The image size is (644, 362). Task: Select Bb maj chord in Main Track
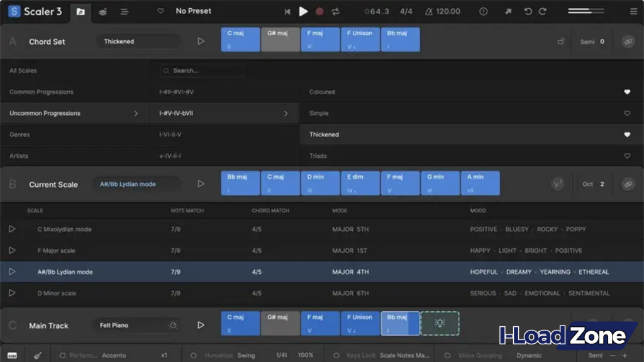400,324
